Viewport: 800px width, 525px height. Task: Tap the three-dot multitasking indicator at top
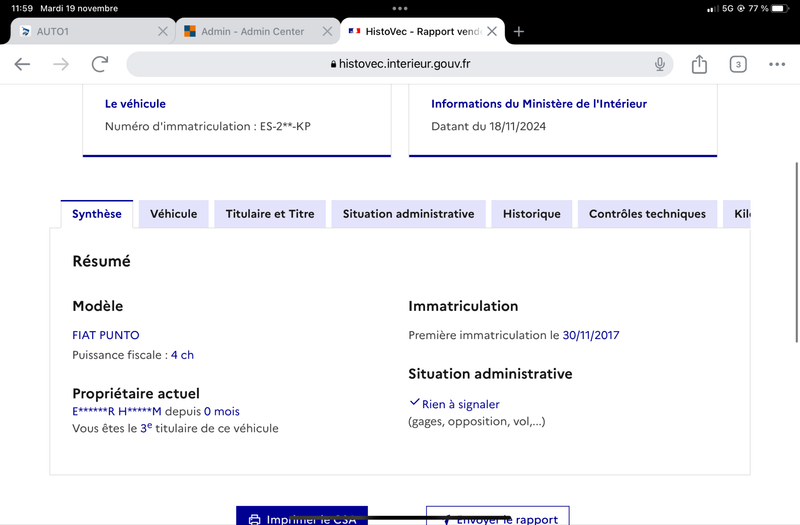tap(400, 8)
